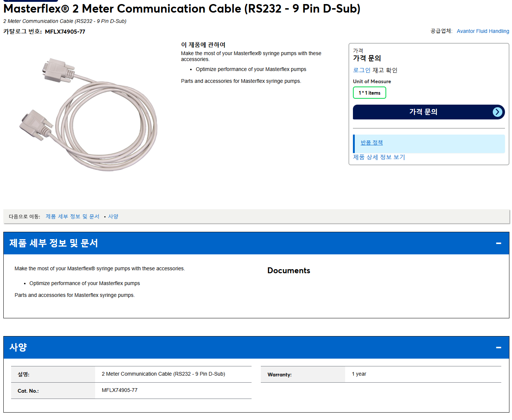This screenshot has width=512, height=420.
Task: Open the Avantor Fluid Handling supplier link
Action: pos(483,31)
